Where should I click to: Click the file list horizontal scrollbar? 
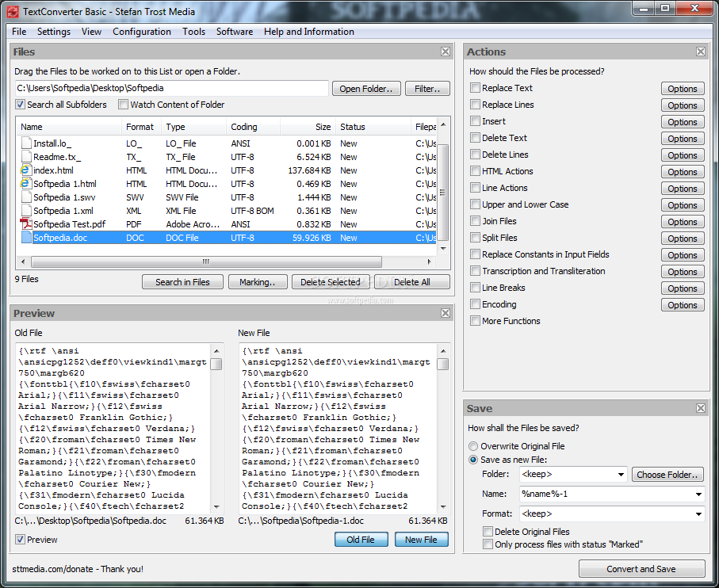[x=206, y=262]
